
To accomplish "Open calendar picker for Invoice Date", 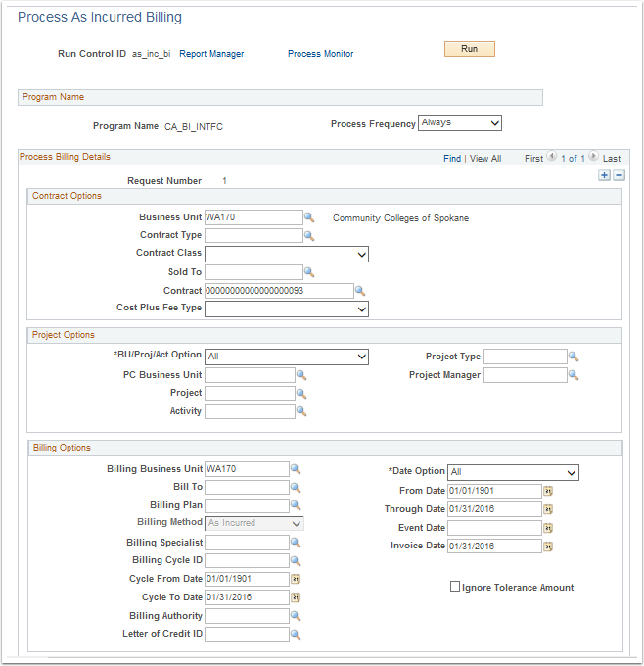I will pyautogui.click(x=548, y=547).
